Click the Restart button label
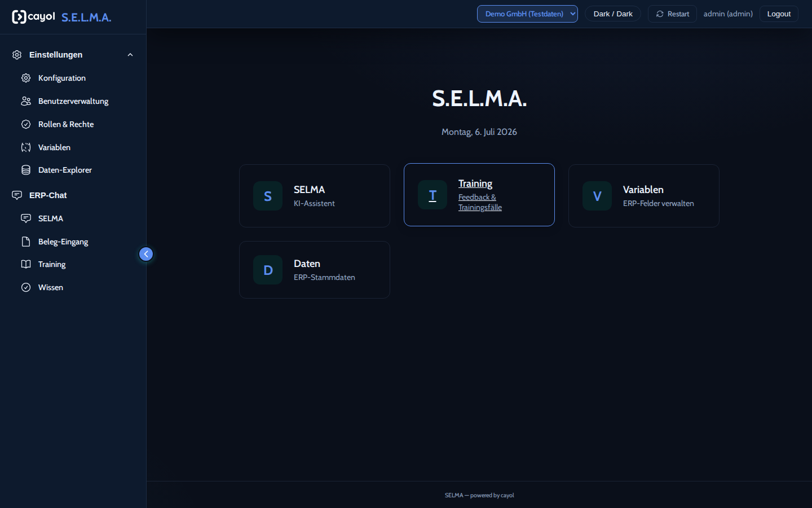The image size is (812, 508). (x=678, y=14)
